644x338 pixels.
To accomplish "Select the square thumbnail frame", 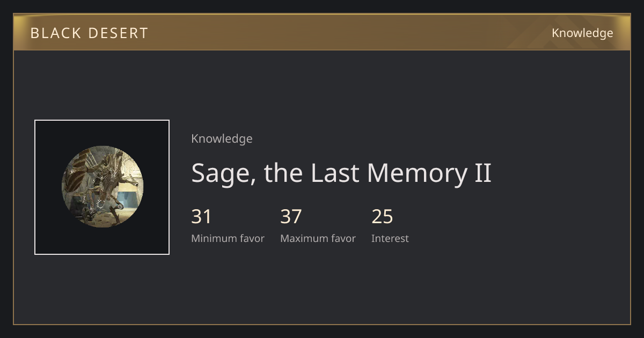I will tap(102, 187).
